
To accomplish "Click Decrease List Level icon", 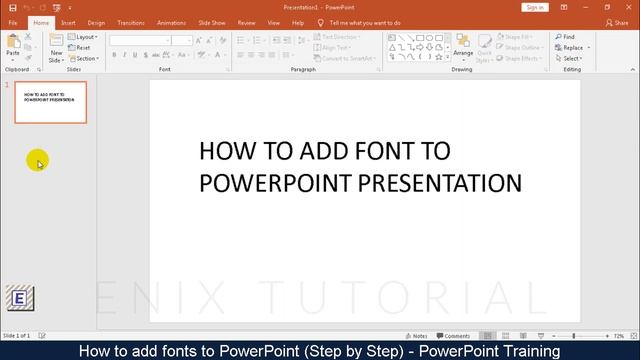I will click(x=276, y=40).
